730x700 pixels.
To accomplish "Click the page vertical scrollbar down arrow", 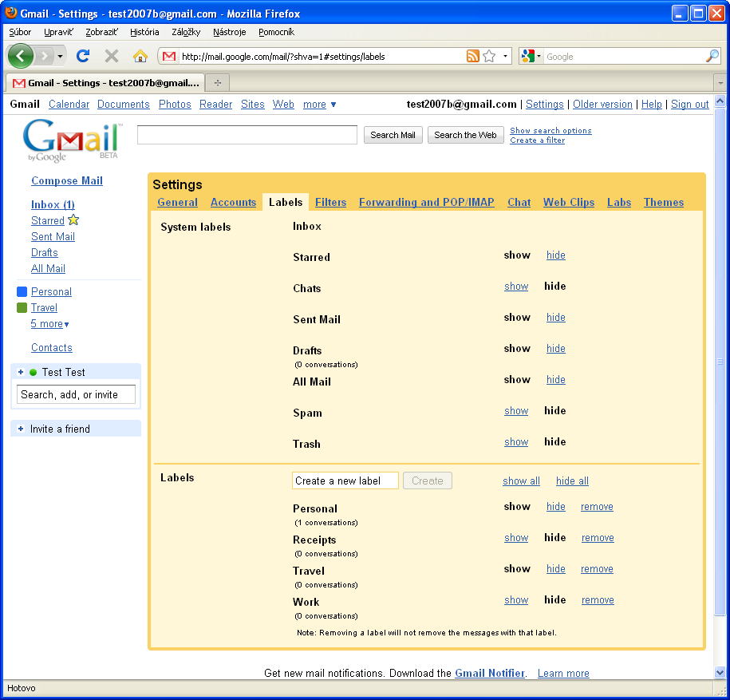I will coord(720,672).
